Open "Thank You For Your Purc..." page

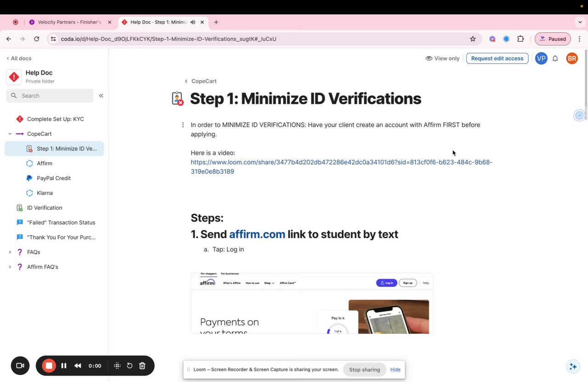pyautogui.click(x=62, y=237)
